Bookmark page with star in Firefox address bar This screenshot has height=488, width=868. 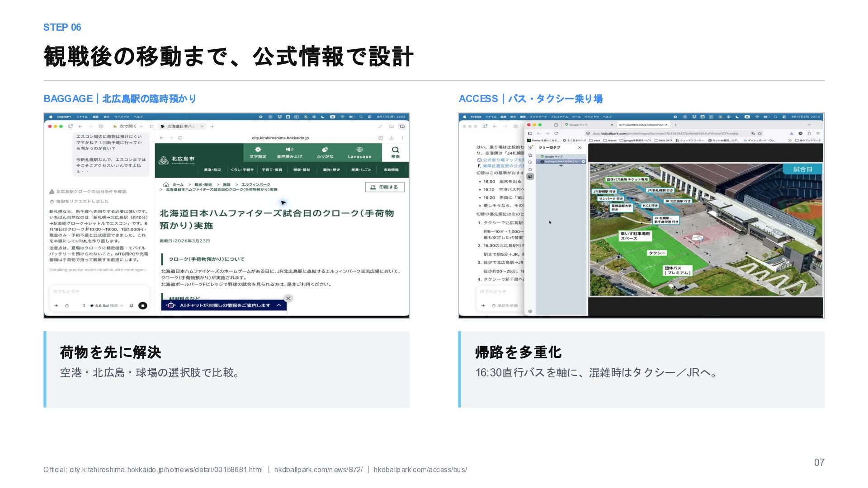pyautogui.click(x=760, y=133)
